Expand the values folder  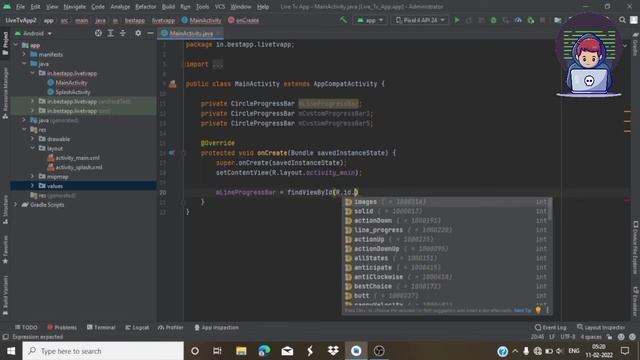pyautogui.click(x=32, y=186)
